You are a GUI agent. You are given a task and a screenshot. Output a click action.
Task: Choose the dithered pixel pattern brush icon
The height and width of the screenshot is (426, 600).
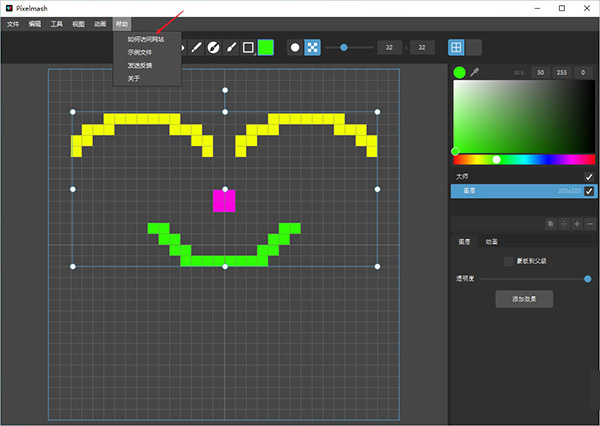point(312,47)
